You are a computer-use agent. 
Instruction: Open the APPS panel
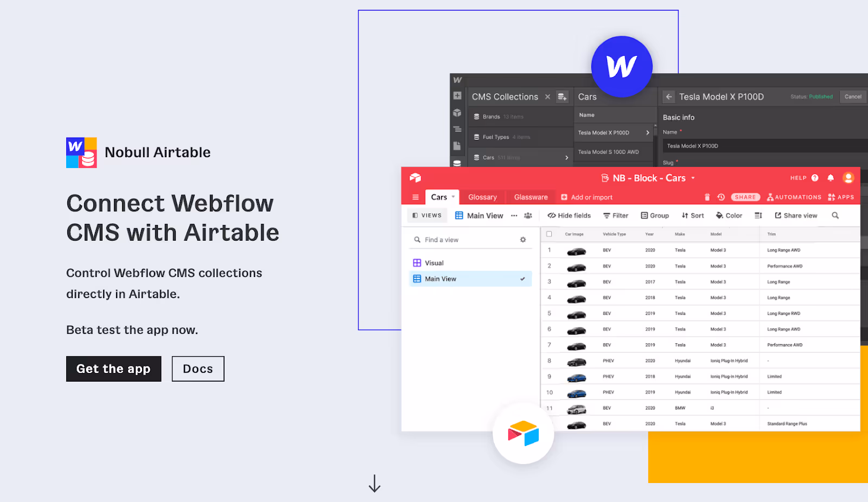841,197
